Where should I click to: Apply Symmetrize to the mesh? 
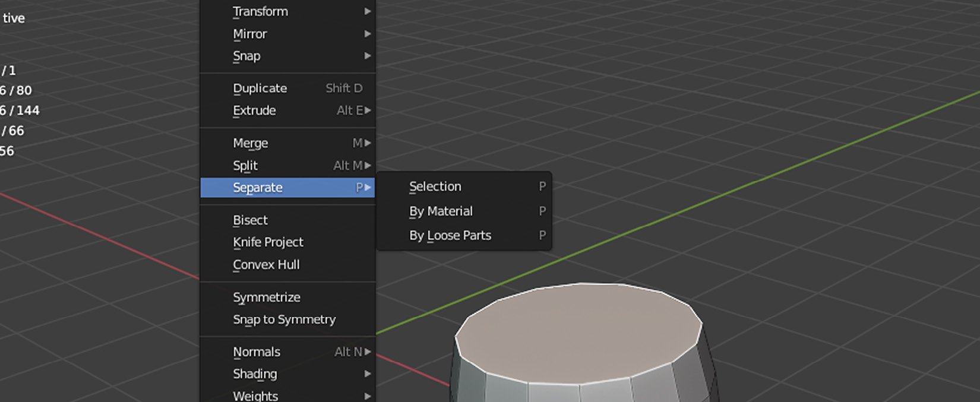(287, 297)
